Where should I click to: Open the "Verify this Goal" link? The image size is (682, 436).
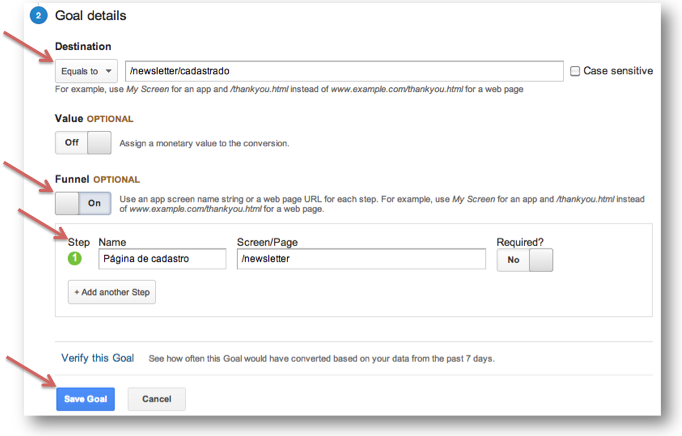pos(97,358)
